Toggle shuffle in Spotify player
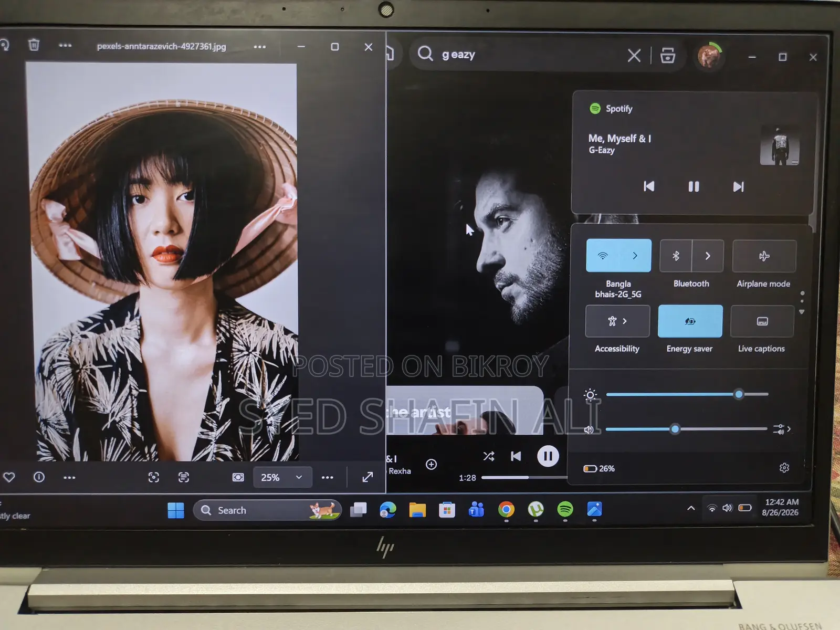This screenshot has height=630, width=840. click(488, 456)
